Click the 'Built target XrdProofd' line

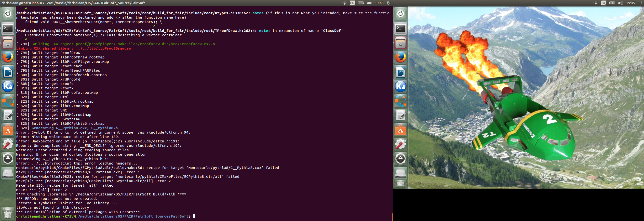[x=48, y=80]
